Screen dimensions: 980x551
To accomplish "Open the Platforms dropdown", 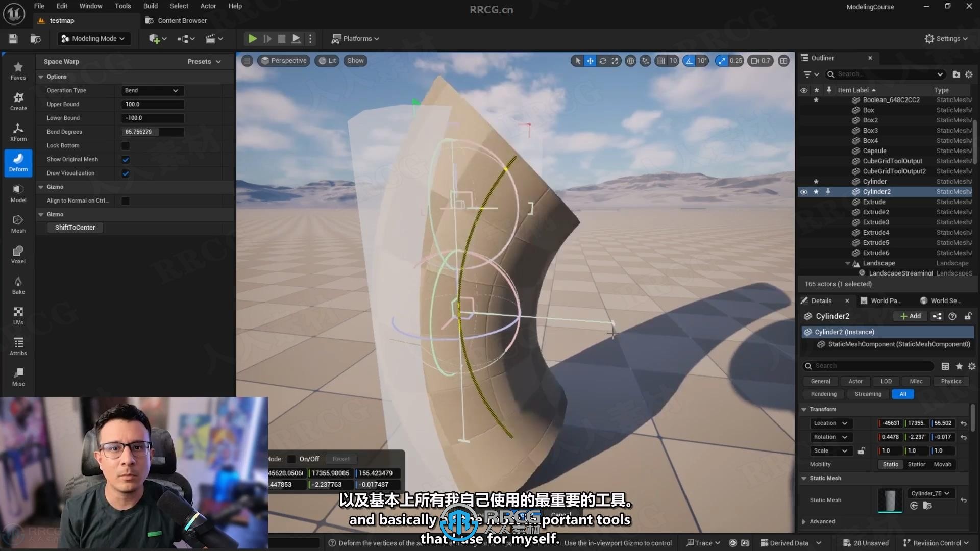I will point(356,39).
